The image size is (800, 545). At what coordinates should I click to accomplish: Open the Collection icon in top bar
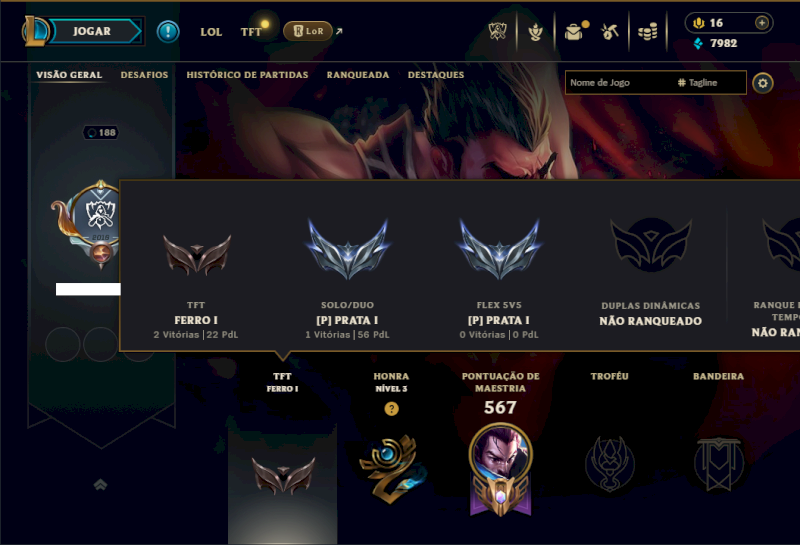(535, 32)
